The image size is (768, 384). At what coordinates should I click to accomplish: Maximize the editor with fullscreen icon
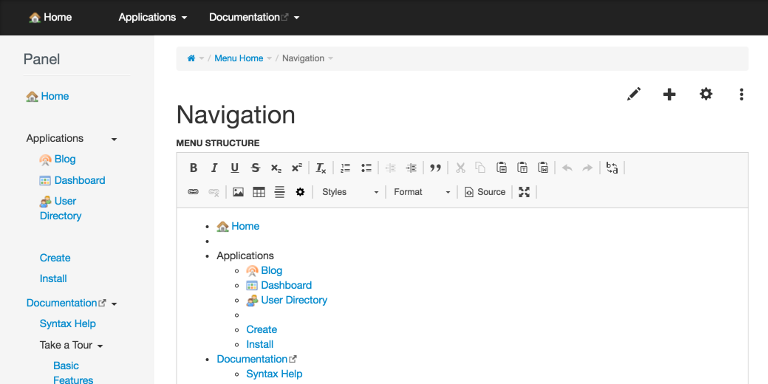(x=524, y=192)
